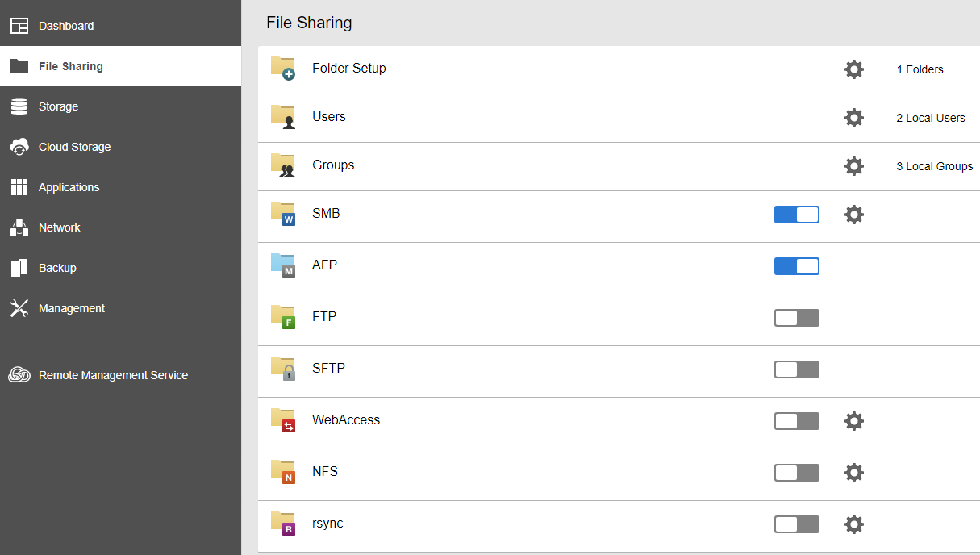
Task: Click the Remote Management Service cloud icon
Action: coord(19,375)
